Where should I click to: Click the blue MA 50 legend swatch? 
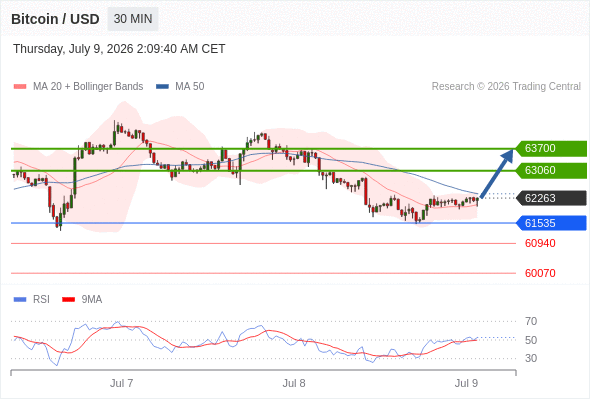(163, 87)
